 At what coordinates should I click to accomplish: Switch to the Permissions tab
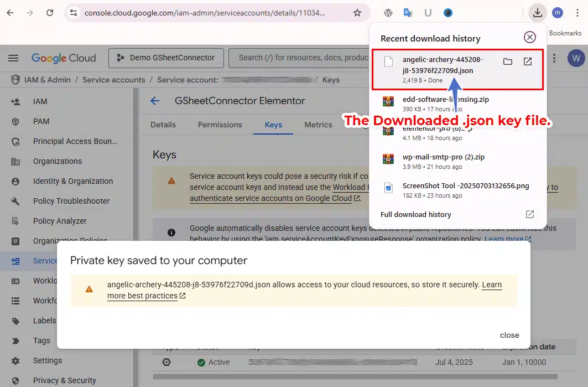click(x=220, y=125)
